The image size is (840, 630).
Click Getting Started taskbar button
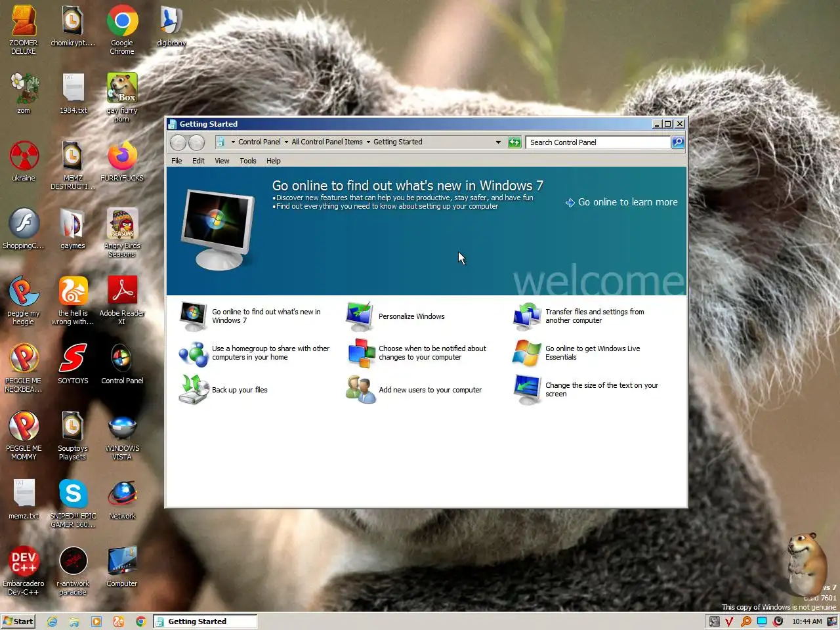click(205, 621)
